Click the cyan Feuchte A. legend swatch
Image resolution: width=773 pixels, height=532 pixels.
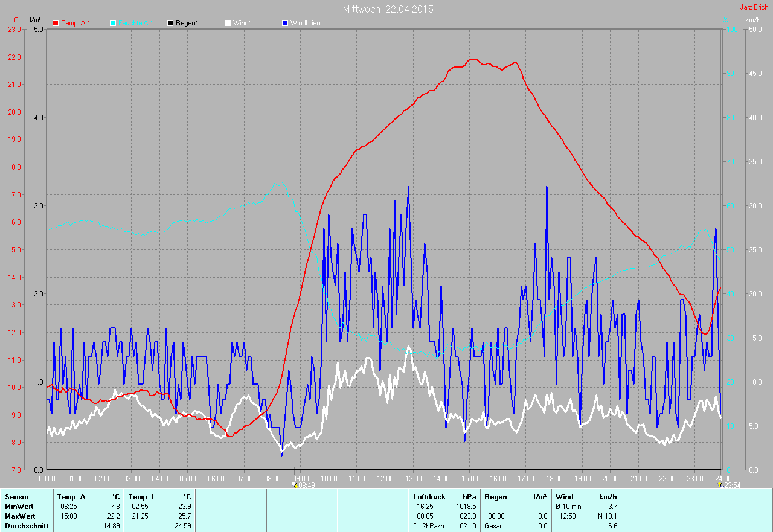(113, 23)
